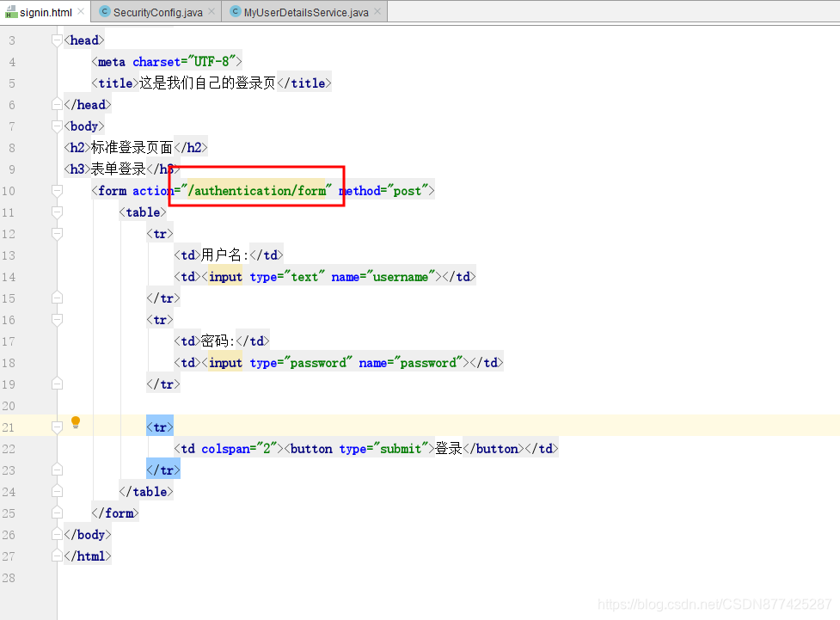
Task: Click the HTML file icon on signin.html tab
Action: 11,12
